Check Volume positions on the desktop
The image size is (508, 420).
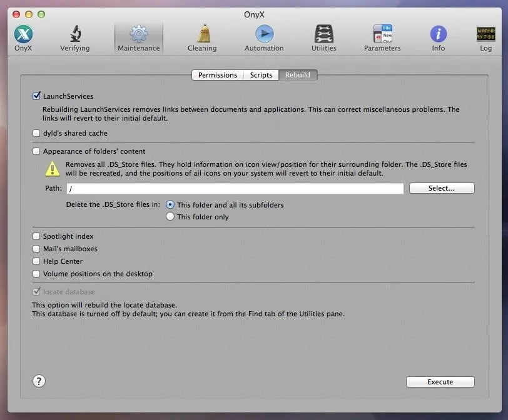36,274
